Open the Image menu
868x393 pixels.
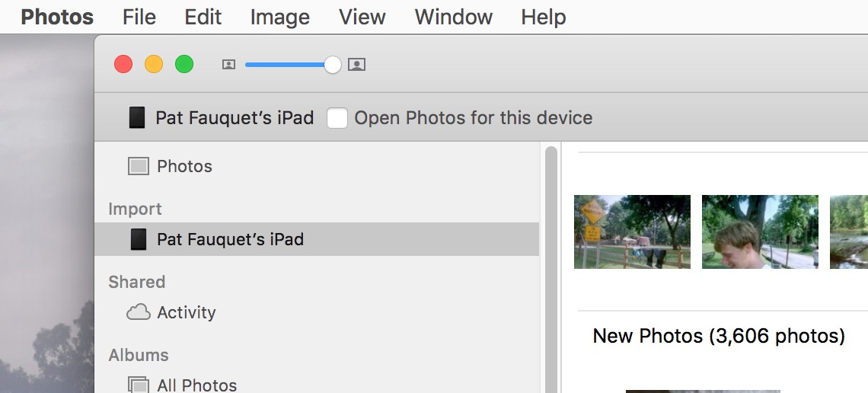279,17
